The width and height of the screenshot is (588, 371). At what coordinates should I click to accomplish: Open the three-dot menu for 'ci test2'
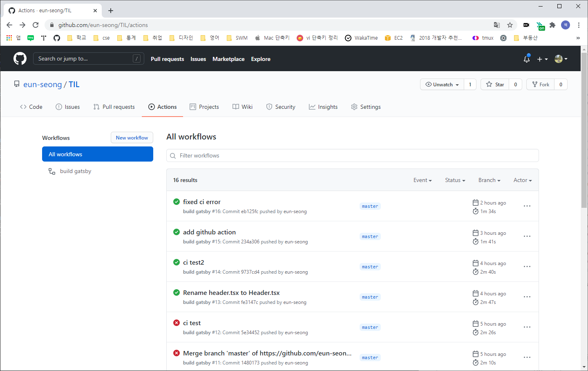click(x=527, y=266)
